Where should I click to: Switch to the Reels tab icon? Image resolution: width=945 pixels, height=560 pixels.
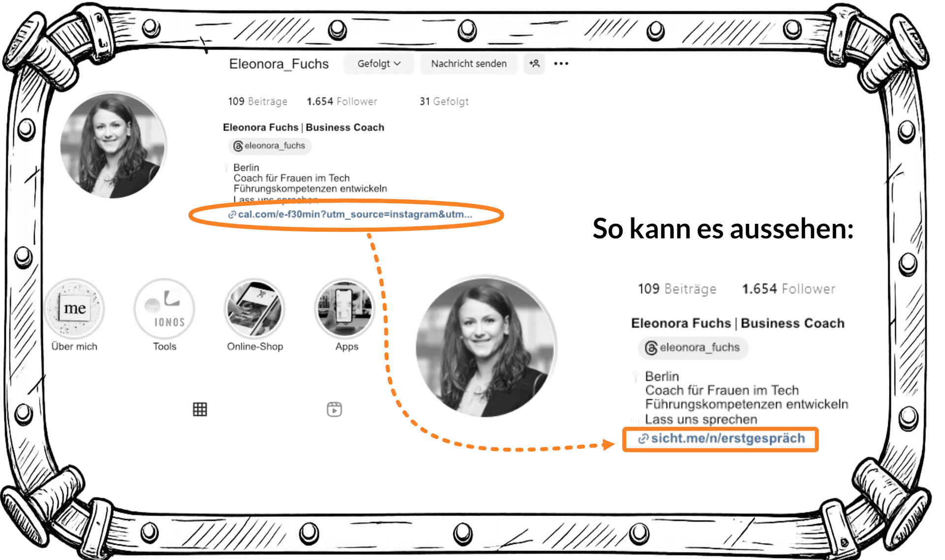(334, 409)
